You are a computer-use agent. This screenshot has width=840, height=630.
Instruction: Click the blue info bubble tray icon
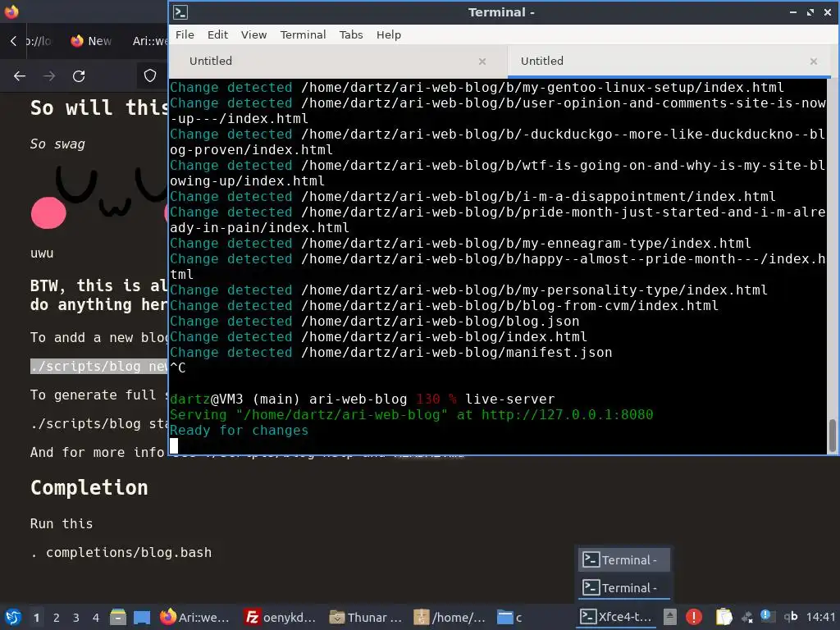click(766, 616)
